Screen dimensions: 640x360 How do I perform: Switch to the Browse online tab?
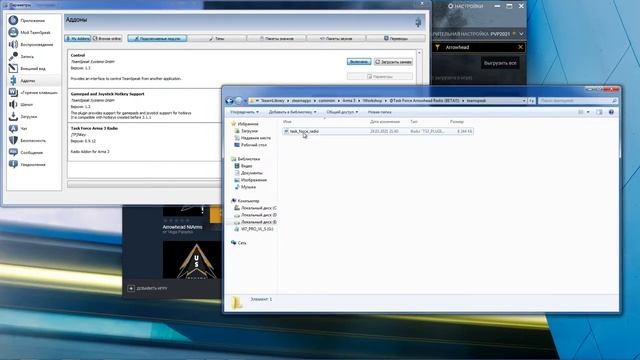[107, 38]
